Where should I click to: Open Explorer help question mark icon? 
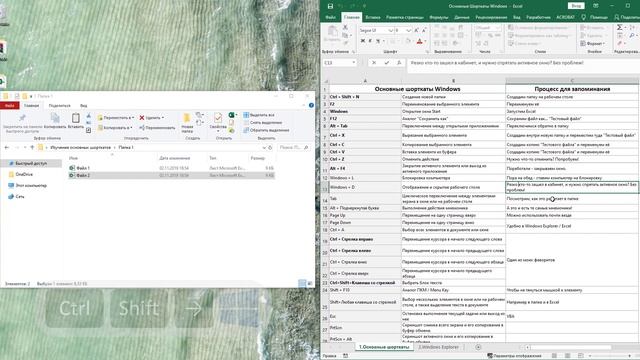(x=311, y=105)
